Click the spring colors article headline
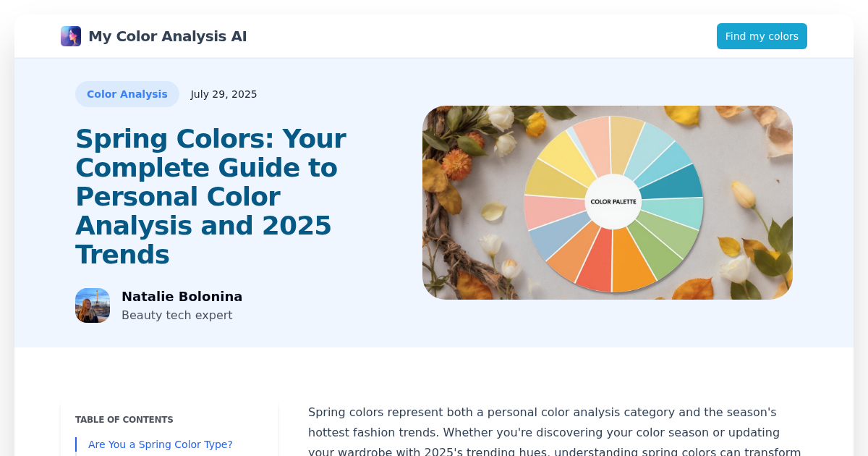 click(210, 196)
